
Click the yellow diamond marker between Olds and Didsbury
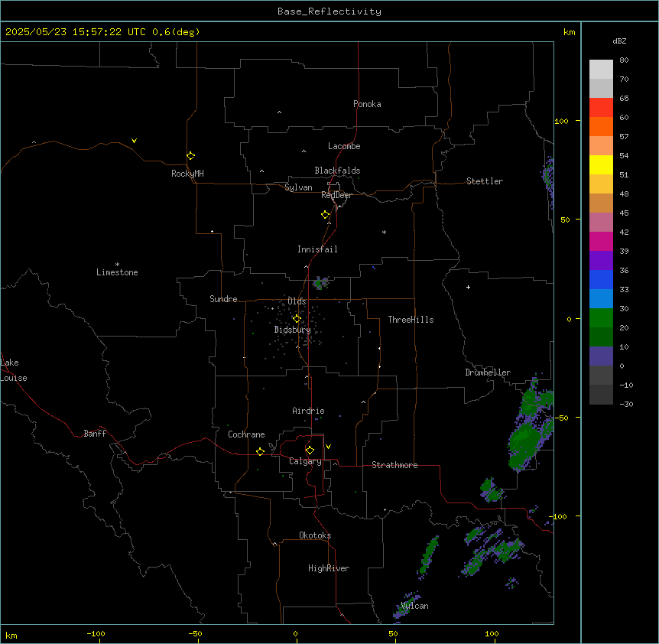point(297,319)
